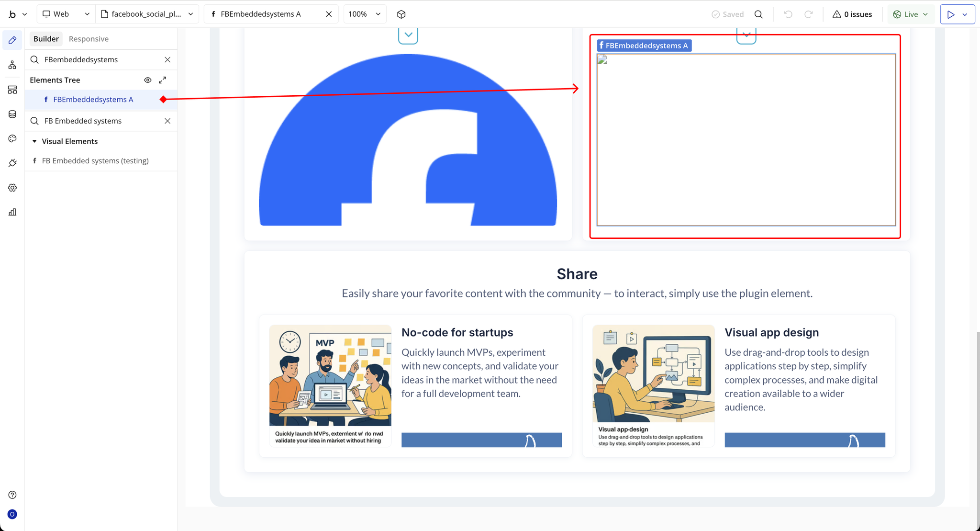Screen dimensions: 980x531
Task: Open the Web view type dropdown
Action: [66, 14]
